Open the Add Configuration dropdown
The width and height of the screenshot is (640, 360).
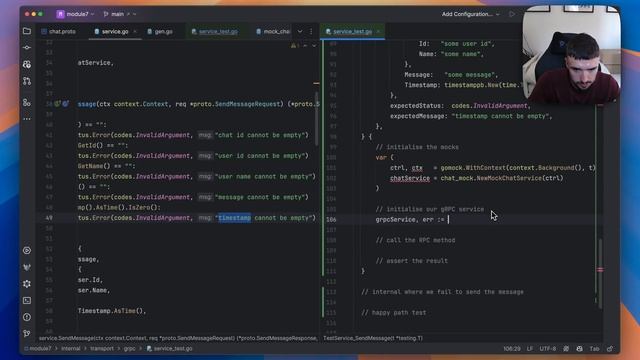[x=470, y=14]
